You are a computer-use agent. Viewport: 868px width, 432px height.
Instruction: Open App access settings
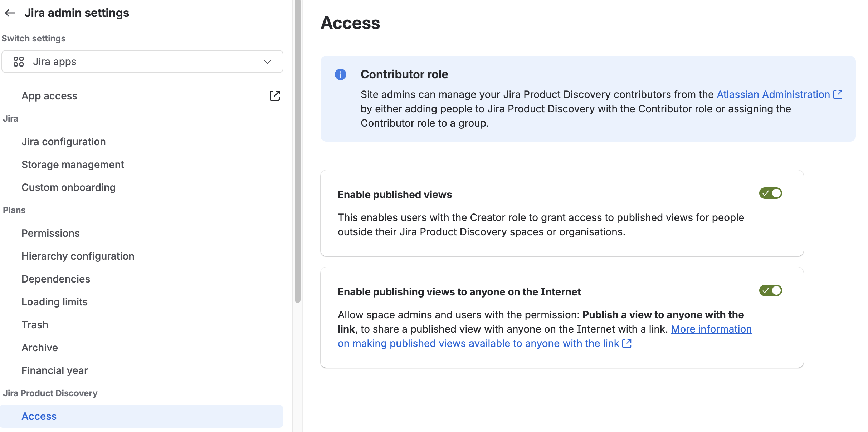point(49,96)
